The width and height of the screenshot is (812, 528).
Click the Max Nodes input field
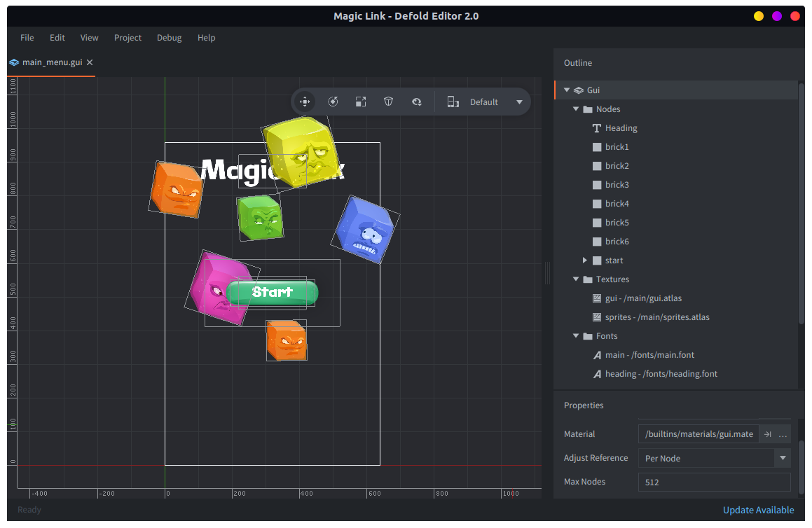pyautogui.click(x=714, y=482)
